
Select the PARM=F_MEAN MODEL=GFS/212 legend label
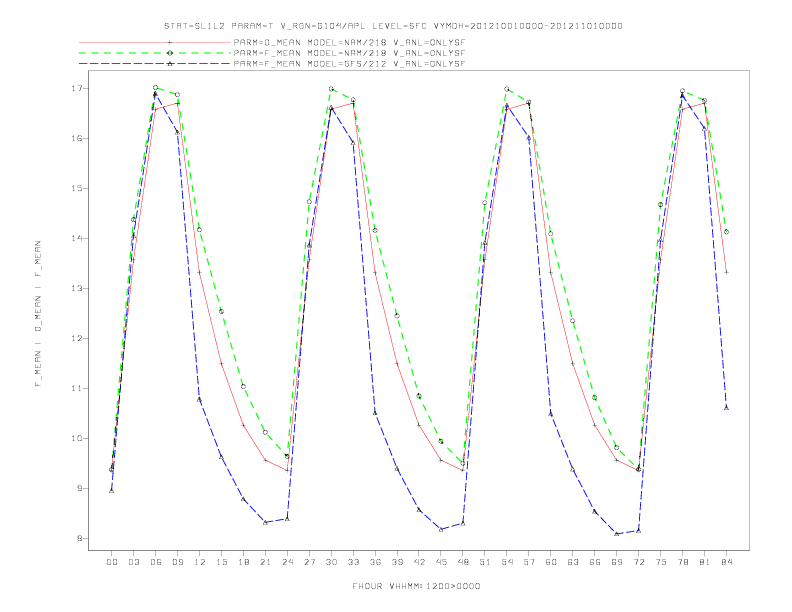pos(349,64)
